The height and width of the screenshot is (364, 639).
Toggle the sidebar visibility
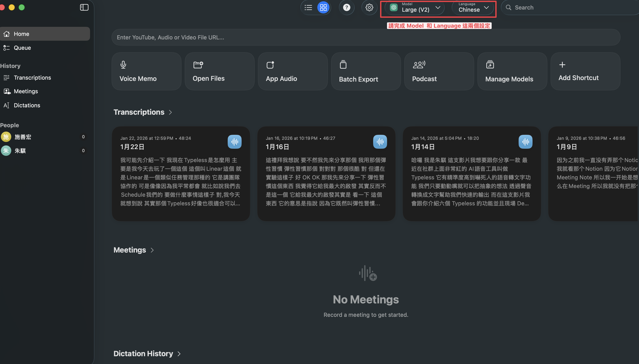coord(84,8)
